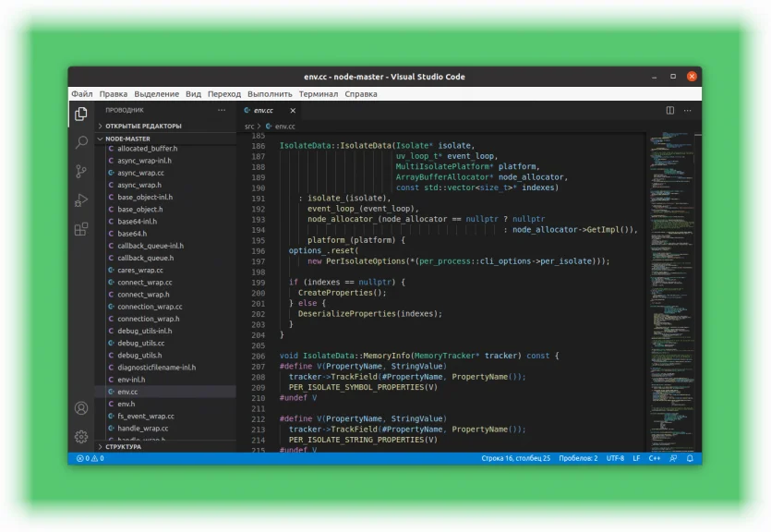The width and height of the screenshot is (771, 532).
Task: Click the Accounts icon in activity bar
Action: [81, 408]
